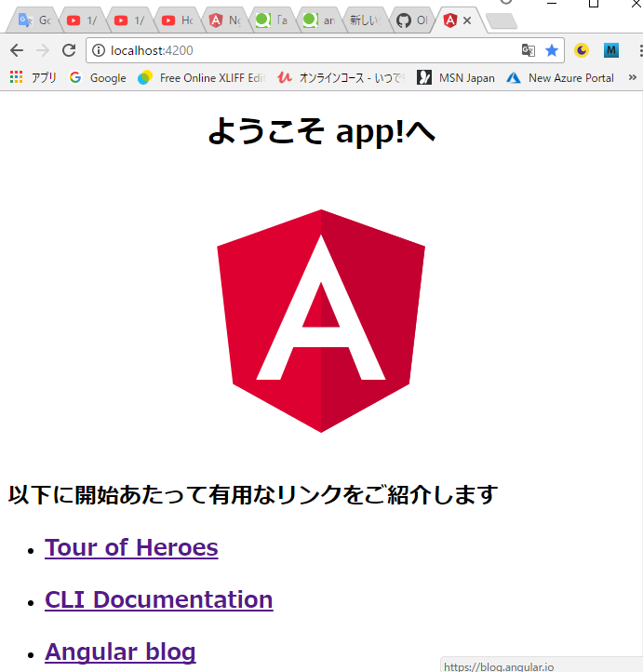Open a new tab button
The image size is (643, 672).
(502, 21)
